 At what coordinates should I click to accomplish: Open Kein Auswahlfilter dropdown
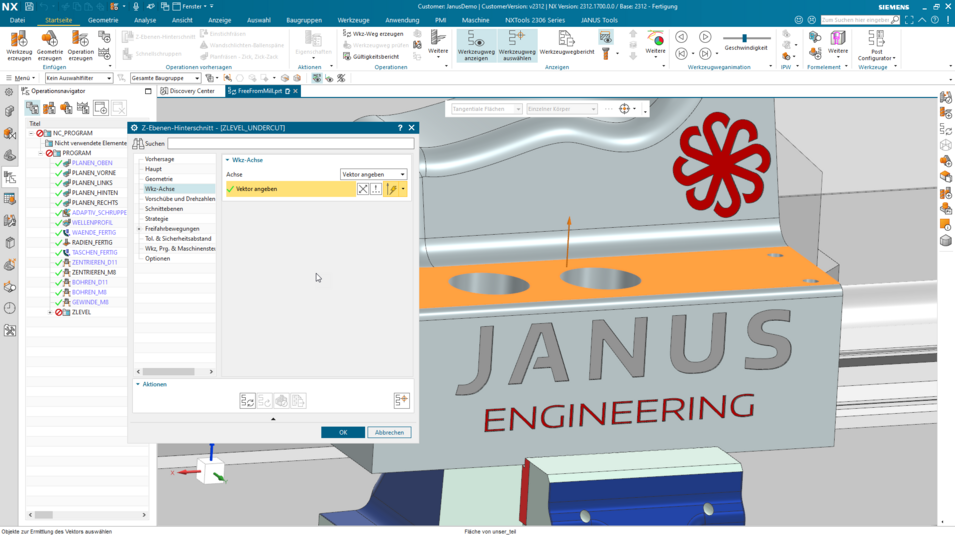tap(79, 78)
